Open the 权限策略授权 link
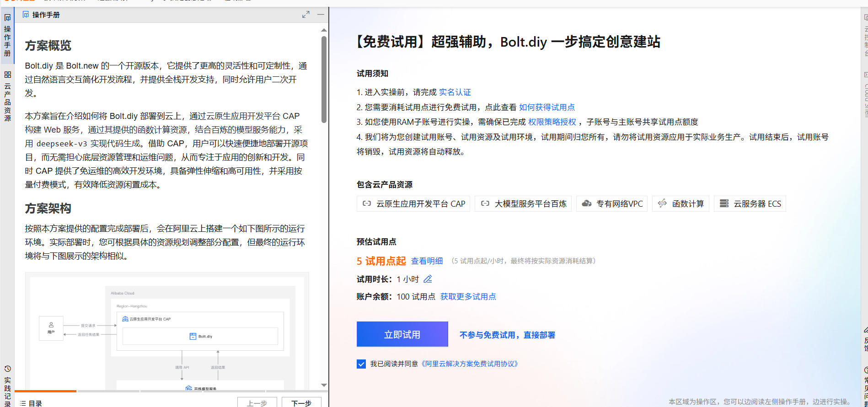The width and height of the screenshot is (868, 407). click(x=552, y=122)
